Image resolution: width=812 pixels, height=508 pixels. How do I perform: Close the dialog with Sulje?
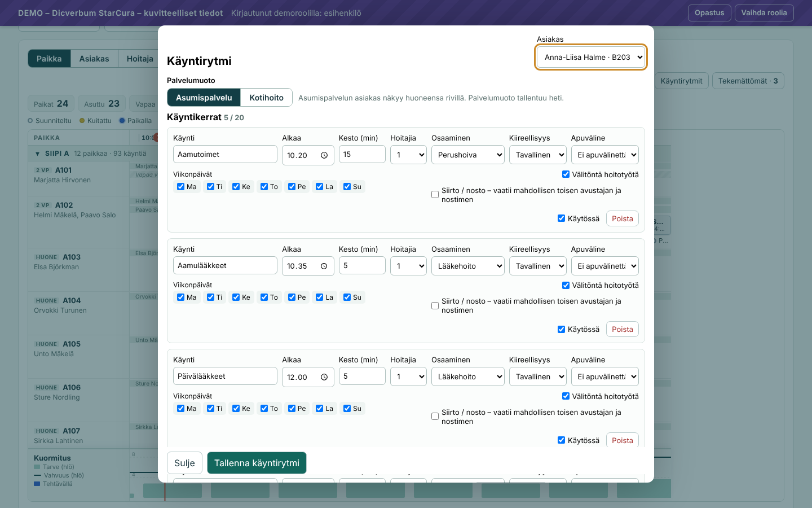[184, 463]
